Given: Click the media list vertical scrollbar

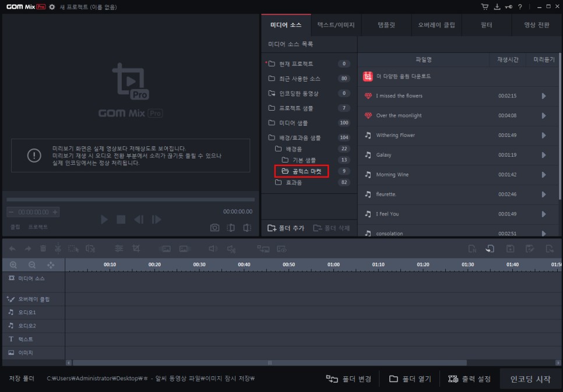Looking at the screenshot, I should point(560,126).
